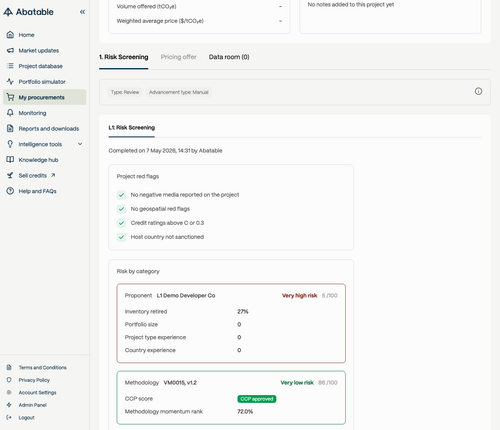Click My procurements cart icon
This screenshot has width=500, height=430.
10,97
